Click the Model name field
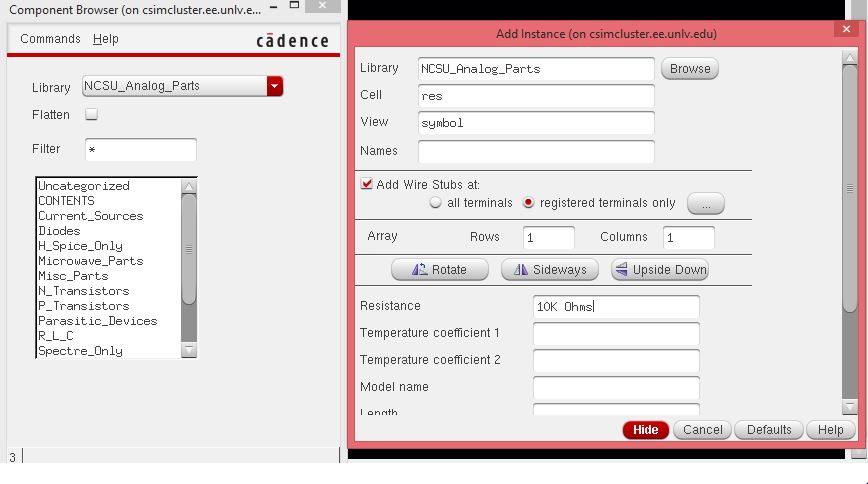The width and height of the screenshot is (868, 484). [616, 388]
